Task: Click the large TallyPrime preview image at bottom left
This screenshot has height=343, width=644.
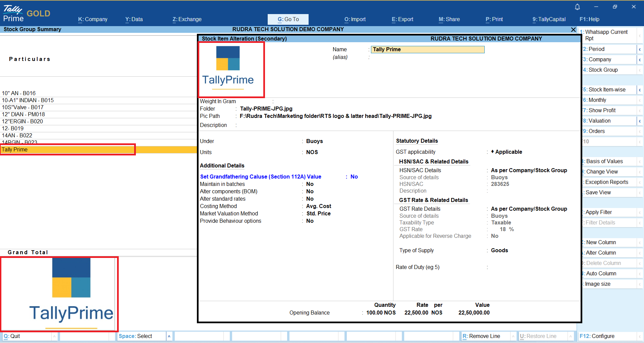Action: point(59,294)
